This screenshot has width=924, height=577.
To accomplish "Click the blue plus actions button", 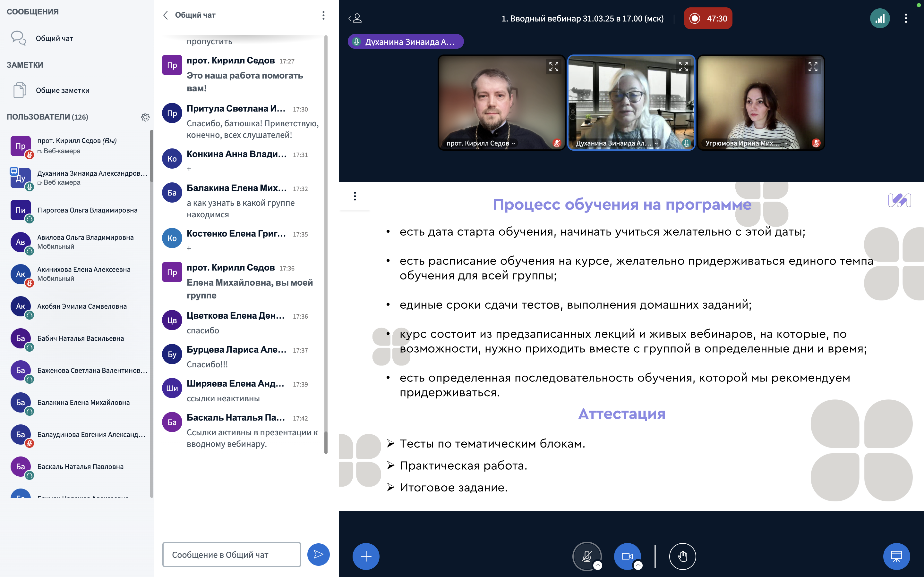I will click(365, 556).
